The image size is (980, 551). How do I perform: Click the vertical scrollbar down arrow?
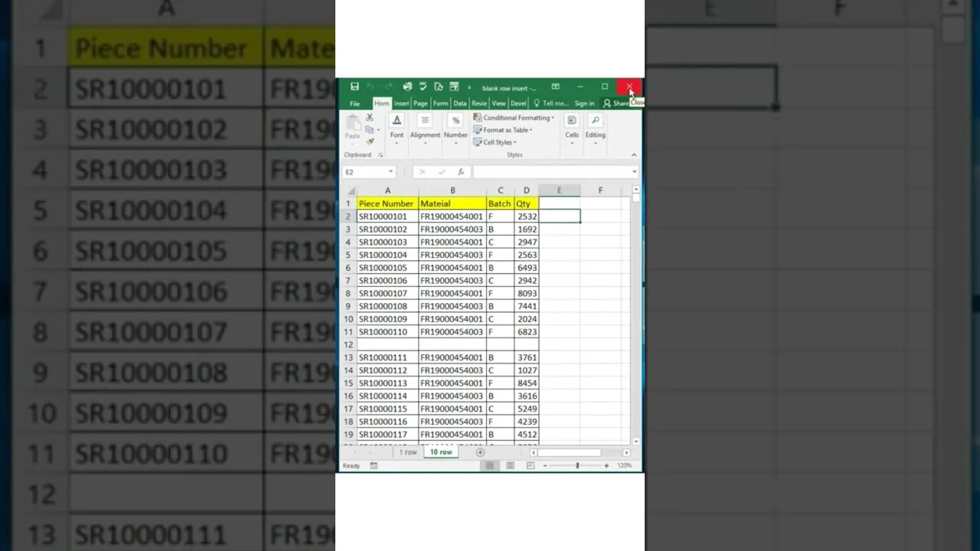[x=636, y=442]
